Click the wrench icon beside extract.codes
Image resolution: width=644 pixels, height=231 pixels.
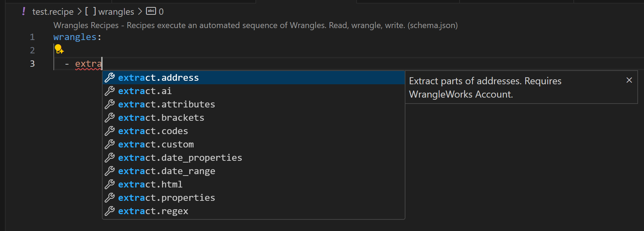click(x=109, y=131)
